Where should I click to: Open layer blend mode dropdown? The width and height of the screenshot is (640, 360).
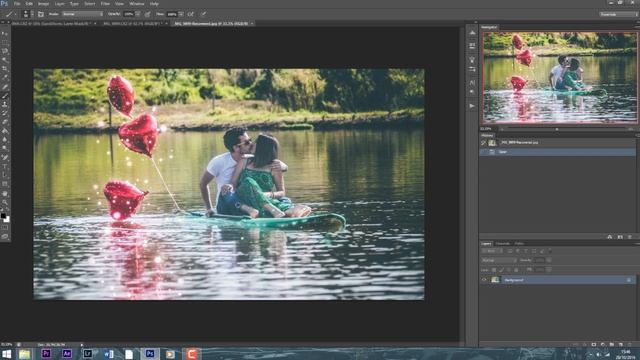pos(499,260)
